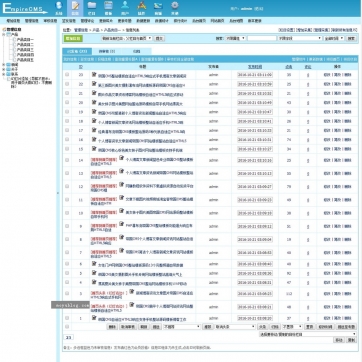Click the EmpireCMS logo
This screenshot has height=362, width=362.
25,8
